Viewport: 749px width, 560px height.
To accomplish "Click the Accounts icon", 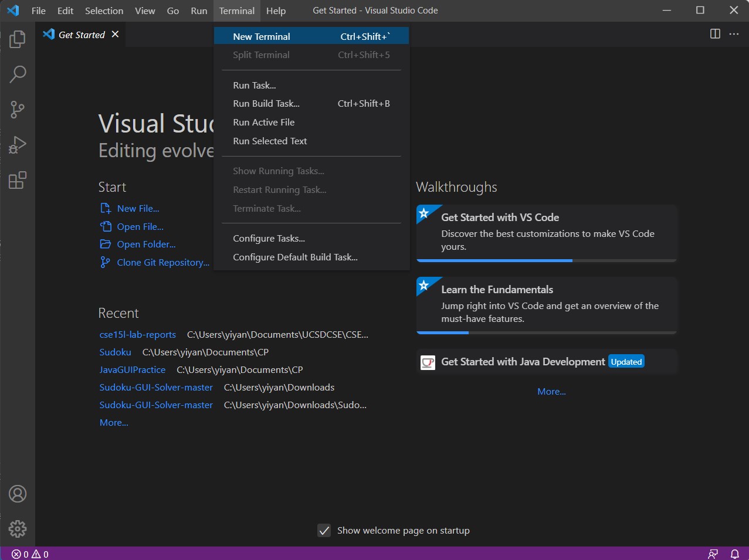I will (x=18, y=494).
